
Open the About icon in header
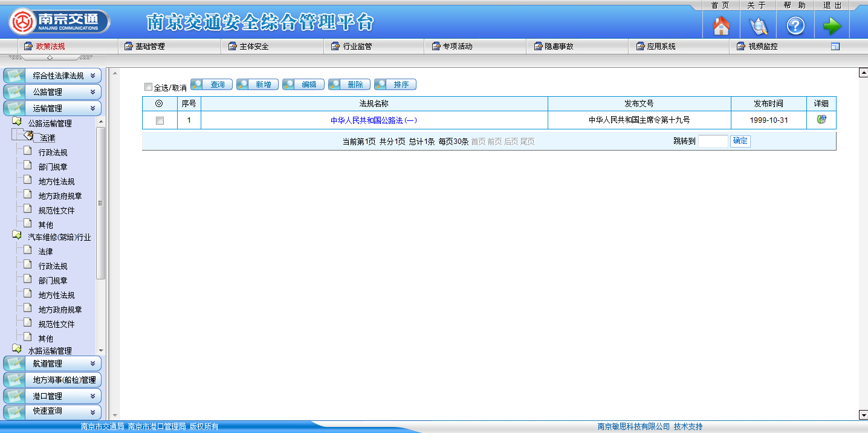pyautogui.click(x=758, y=26)
